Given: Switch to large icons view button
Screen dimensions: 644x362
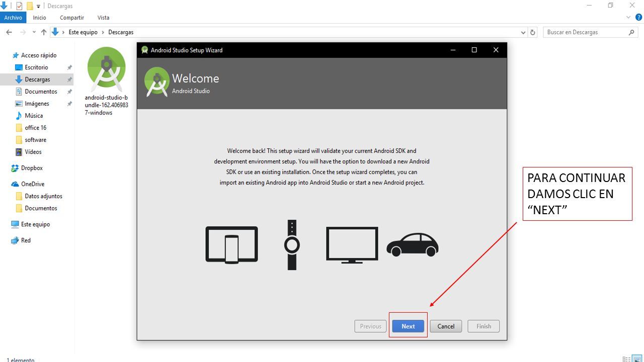Looking at the screenshot, I should click(x=636, y=359).
